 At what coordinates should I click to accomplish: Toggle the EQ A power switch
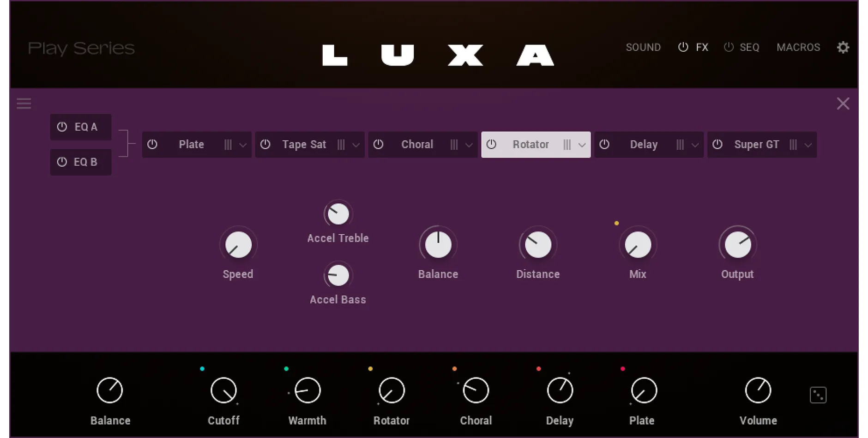tap(61, 127)
